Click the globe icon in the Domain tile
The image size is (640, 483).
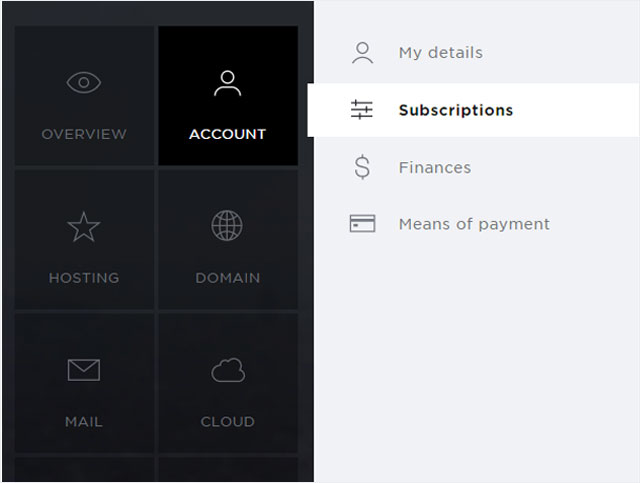click(x=227, y=226)
